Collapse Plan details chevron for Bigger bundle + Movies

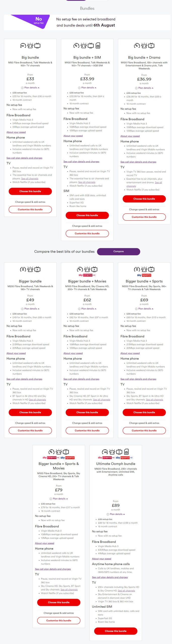pyautogui.click(x=96, y=309)
